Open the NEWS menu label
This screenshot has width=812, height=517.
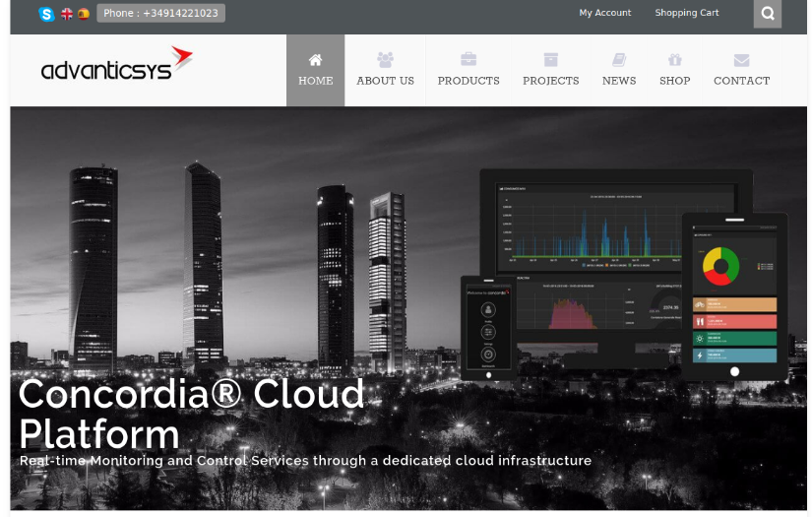pyautogui.click(x=619, y=81)
